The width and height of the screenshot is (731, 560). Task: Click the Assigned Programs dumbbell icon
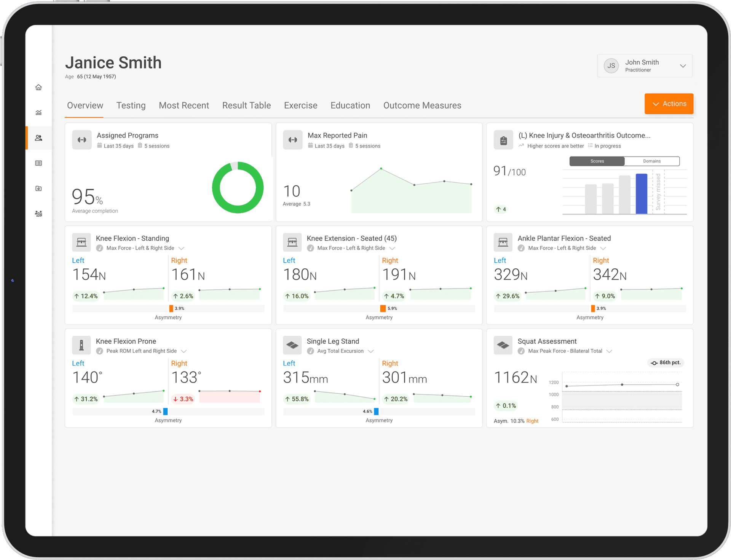(x=82, y=140)
